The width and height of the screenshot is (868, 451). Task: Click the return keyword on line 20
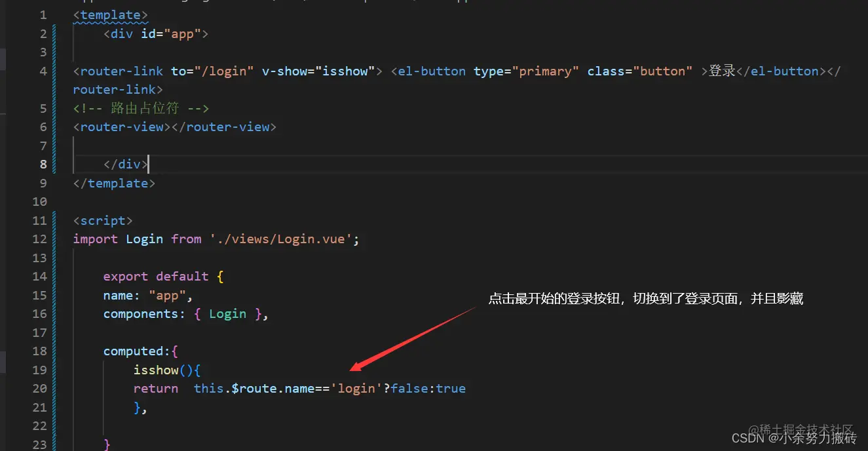[156, 388]
